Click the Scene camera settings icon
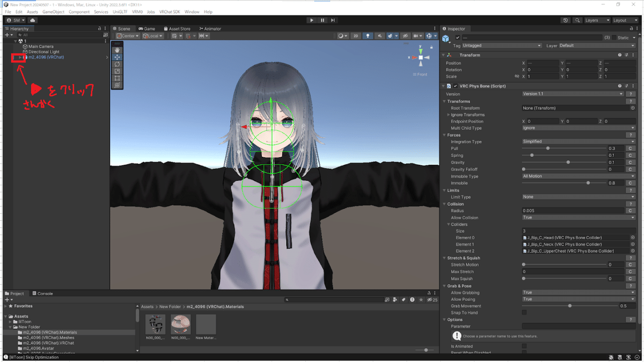Screen dimensions: 644x362 417,36
